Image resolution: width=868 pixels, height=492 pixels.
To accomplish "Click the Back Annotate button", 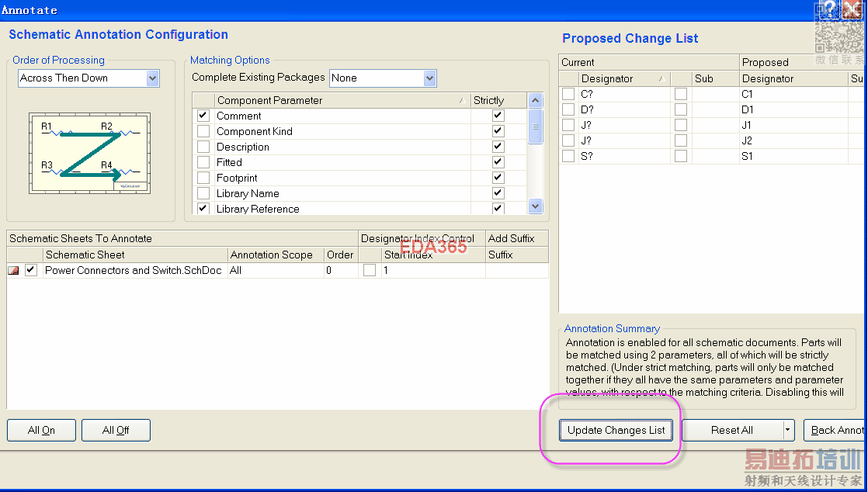I will point(836,430).
